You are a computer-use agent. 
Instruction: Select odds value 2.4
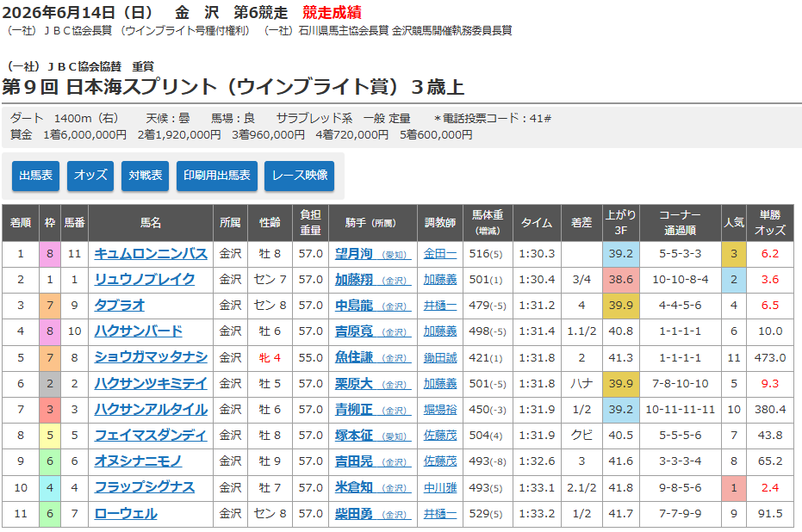tap(770, 487)
